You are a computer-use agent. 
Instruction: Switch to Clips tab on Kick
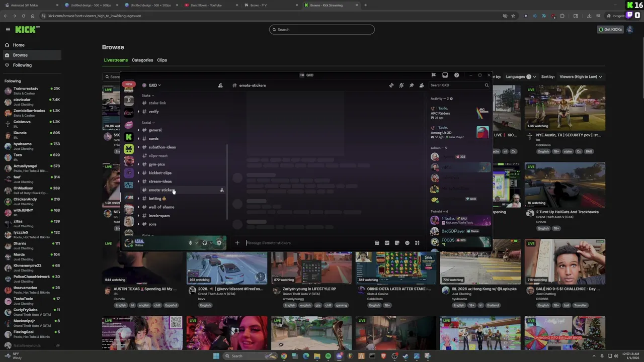(x=162, y=60)
